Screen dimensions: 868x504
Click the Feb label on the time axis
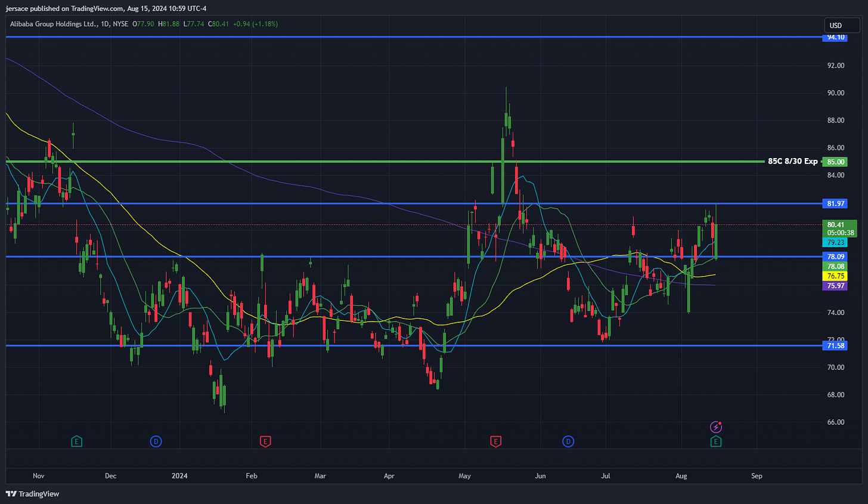click(252, 476)
